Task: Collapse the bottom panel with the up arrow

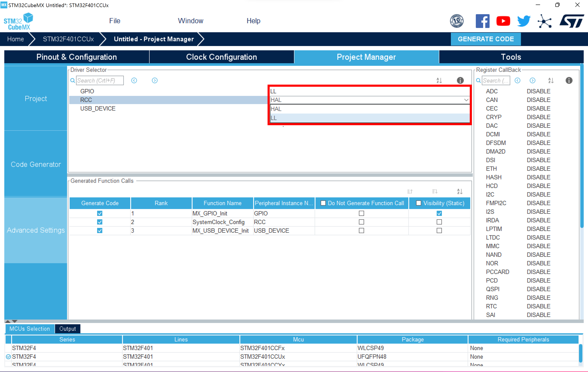Action: click(8, 321)
